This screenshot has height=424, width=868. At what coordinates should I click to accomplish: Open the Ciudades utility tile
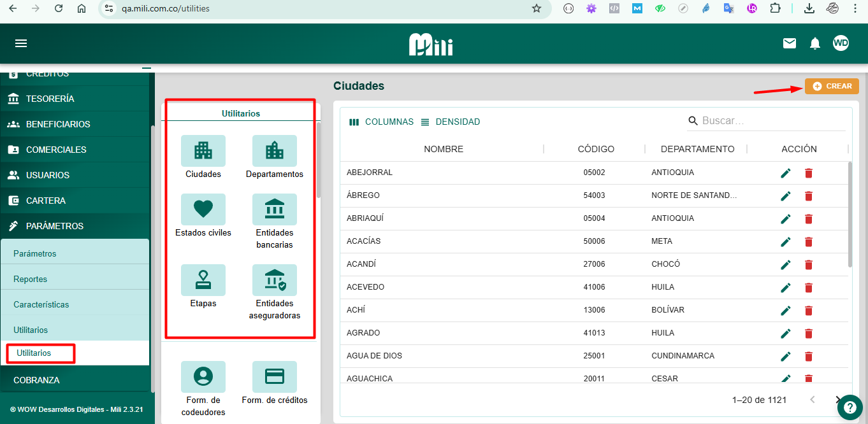[203, 151]
